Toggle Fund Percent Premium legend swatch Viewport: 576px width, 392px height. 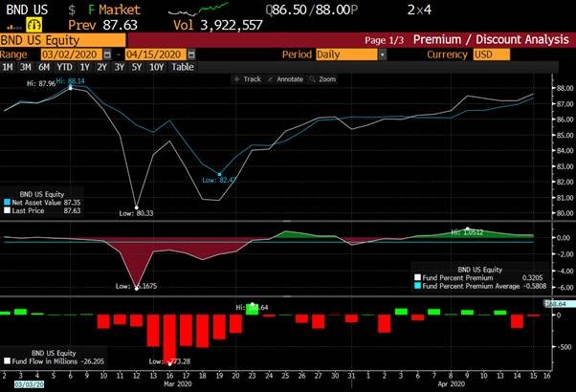pos(418,277)
